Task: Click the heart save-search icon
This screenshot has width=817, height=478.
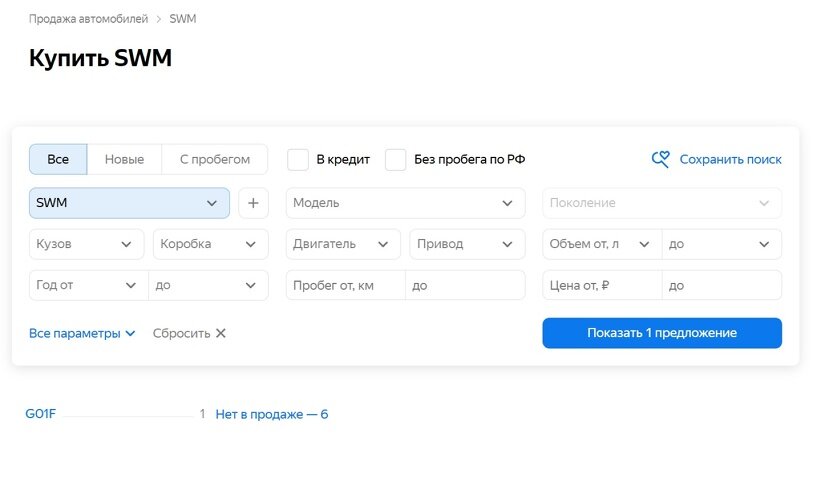Action: [x=660, y=159]
